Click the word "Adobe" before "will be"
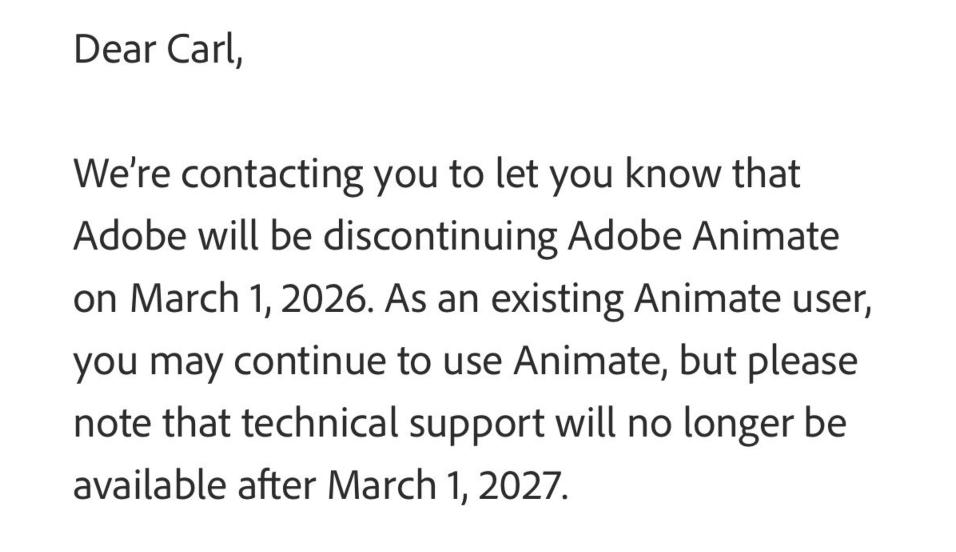This screenshot has height=552, width=956. (x=132, y=237)
